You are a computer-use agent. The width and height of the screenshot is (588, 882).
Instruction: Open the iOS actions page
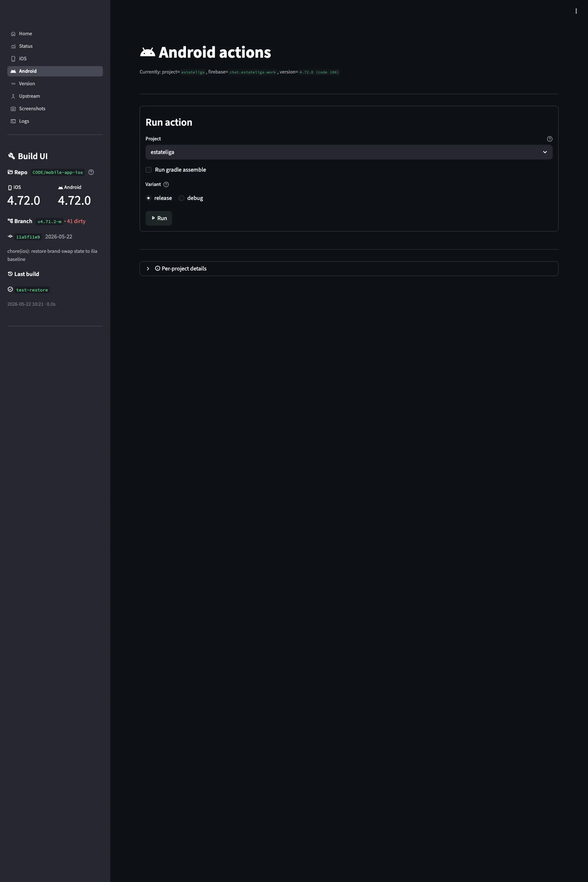(55, 58)
